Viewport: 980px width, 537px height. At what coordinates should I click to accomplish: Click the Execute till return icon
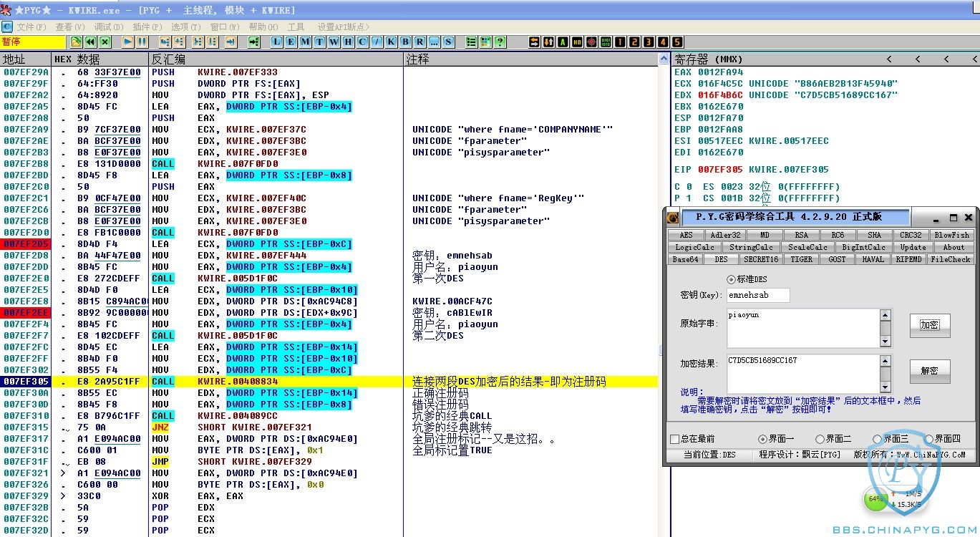coord(231,42)
